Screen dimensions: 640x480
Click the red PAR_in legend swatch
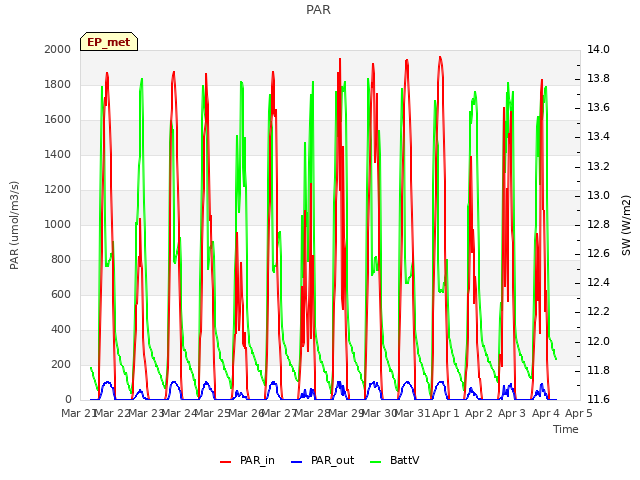click(x=226, y=461)
